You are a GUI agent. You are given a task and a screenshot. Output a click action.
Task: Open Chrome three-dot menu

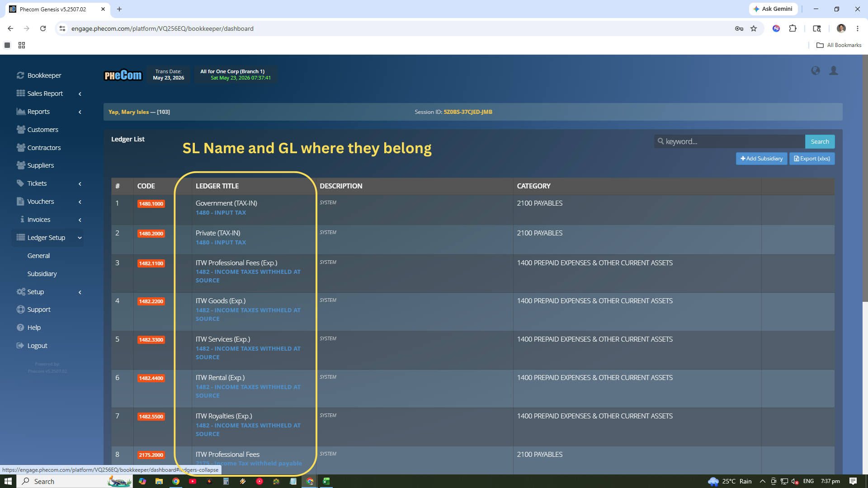[858, 28]
